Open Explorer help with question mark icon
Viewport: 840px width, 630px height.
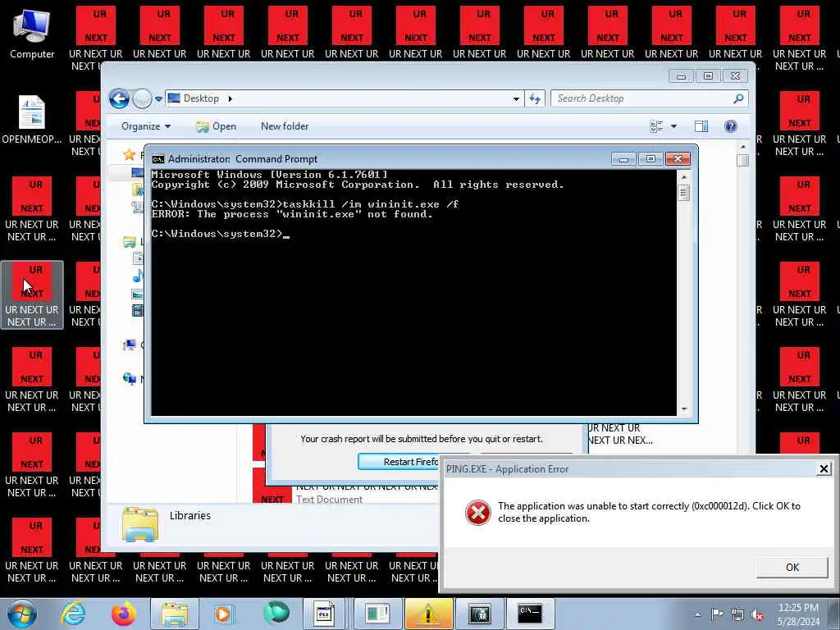coord(731,126)
